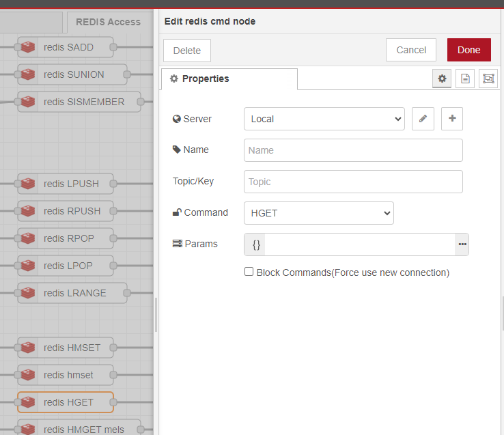Focus the Params value field
Viewport: 504px width, 435px height.
pyautogui.click(x=360, y=244)
